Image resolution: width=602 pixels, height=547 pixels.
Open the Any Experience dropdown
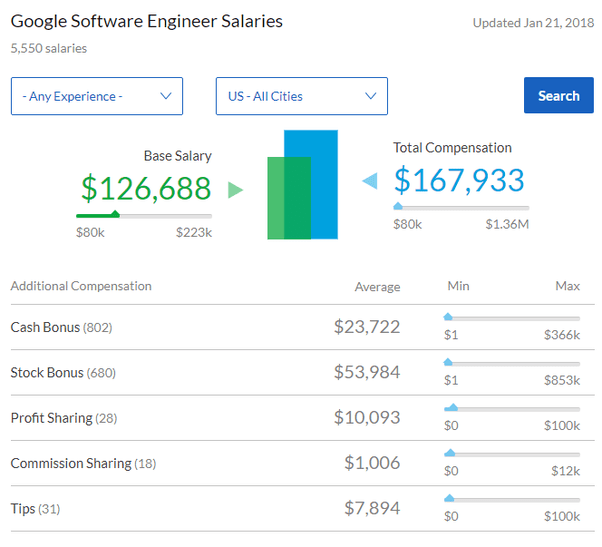click(97, 96)
